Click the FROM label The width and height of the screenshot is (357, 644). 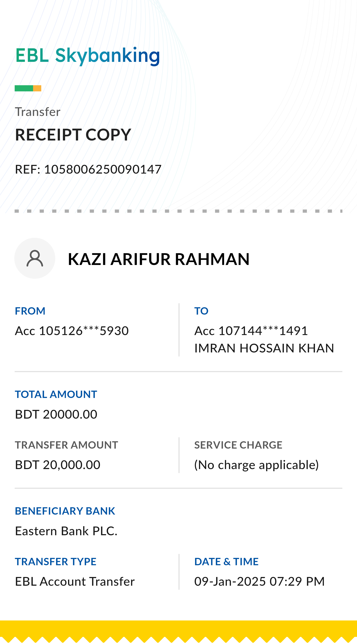30,311
